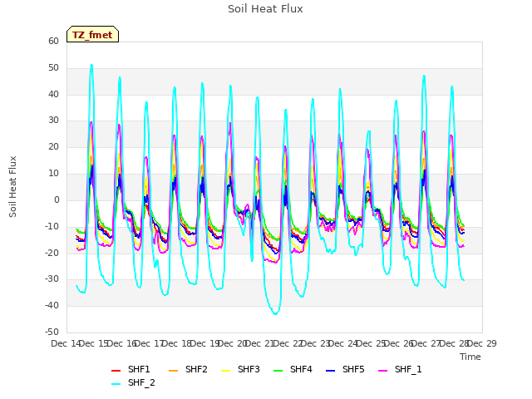Click the cyan SHF_2 legend swatch

(x=116, y=384)
